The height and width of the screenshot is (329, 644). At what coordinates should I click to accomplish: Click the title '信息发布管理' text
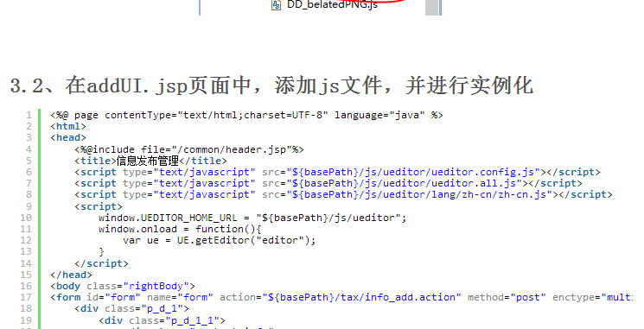(x=148, y=161)
